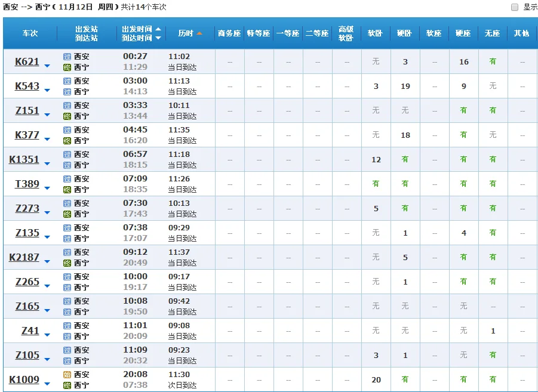Click the 车次 column header
The image size is (538, 392).
30,33
